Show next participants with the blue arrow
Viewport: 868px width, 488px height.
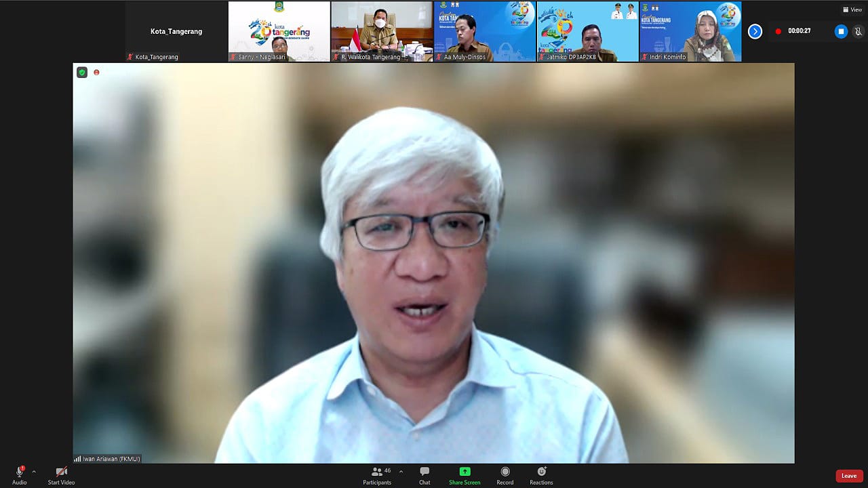click(755, 31)
